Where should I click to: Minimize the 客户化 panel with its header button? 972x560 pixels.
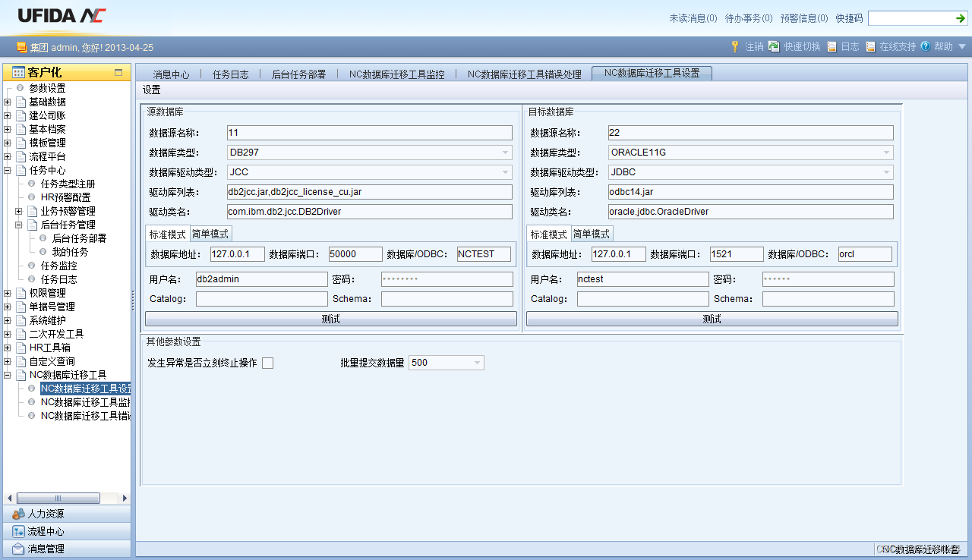click(118, 73)
